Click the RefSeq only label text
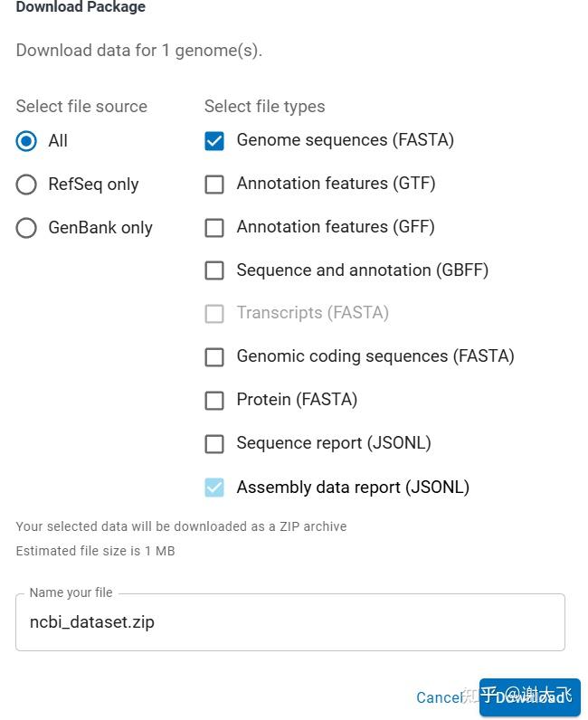 pyautogui.click(x=93, y=185)
